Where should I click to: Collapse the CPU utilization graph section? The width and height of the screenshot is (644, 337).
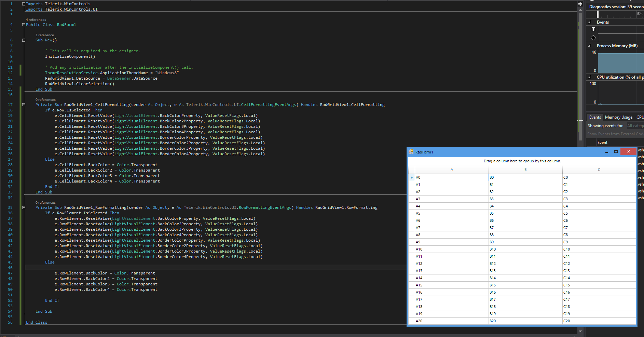(589, 77)
